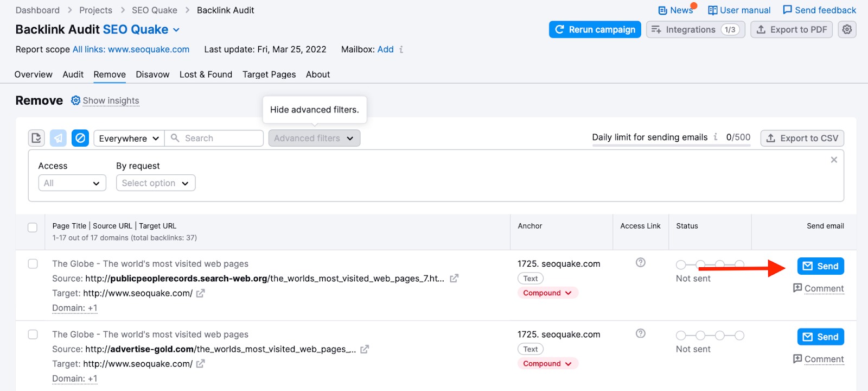The width and height of the screenshot is (868, 391).
Task: Click the Text tag in second row
Action: (x=531, y=349)
